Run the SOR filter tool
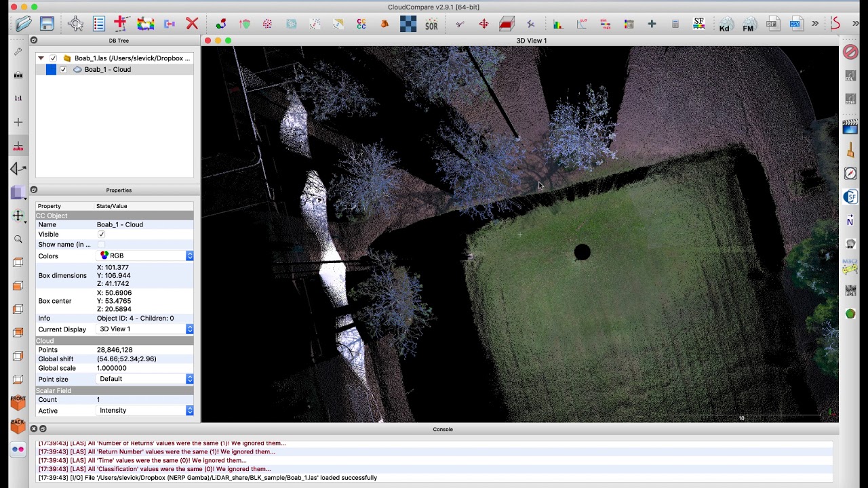The height and width of the screenshot is (488, 868). tap(431, 24)
